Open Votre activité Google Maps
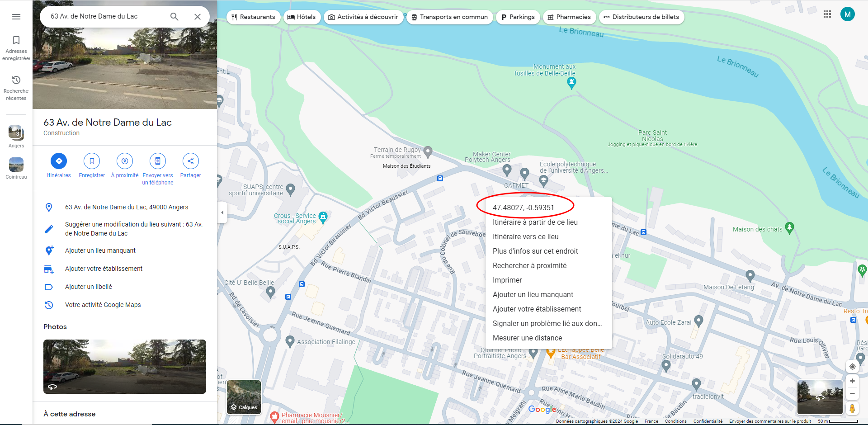The width and height of the screenshot is (868, 425). tap(125, 305)
